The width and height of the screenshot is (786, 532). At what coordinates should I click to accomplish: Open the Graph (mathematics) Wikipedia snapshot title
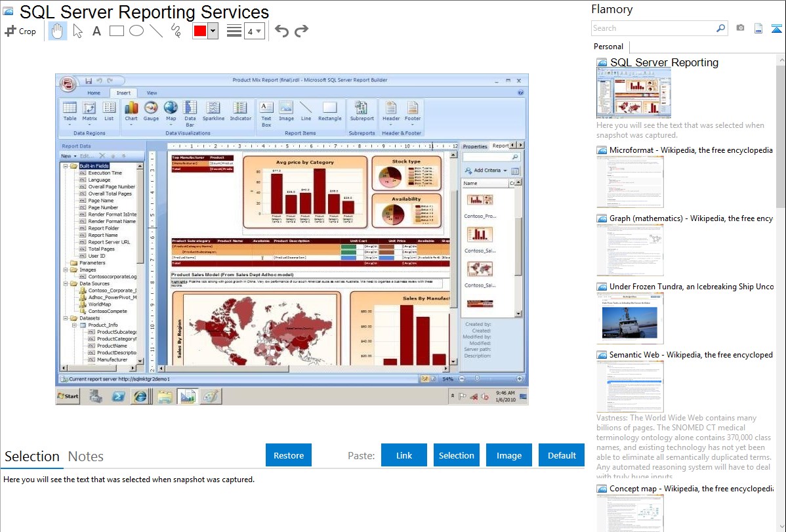[691, 218]
